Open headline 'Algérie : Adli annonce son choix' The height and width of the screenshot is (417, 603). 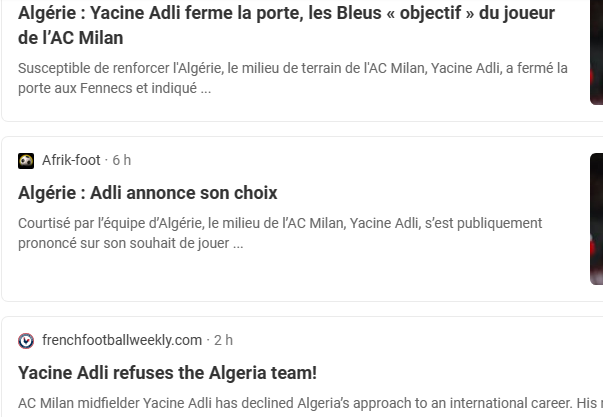click(x=148, y=193)
